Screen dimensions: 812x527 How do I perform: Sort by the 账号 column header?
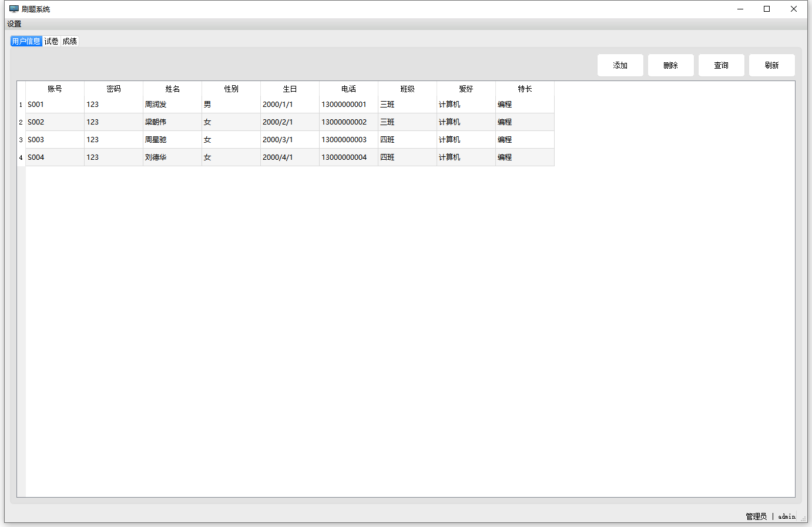(x=55, y=89)
